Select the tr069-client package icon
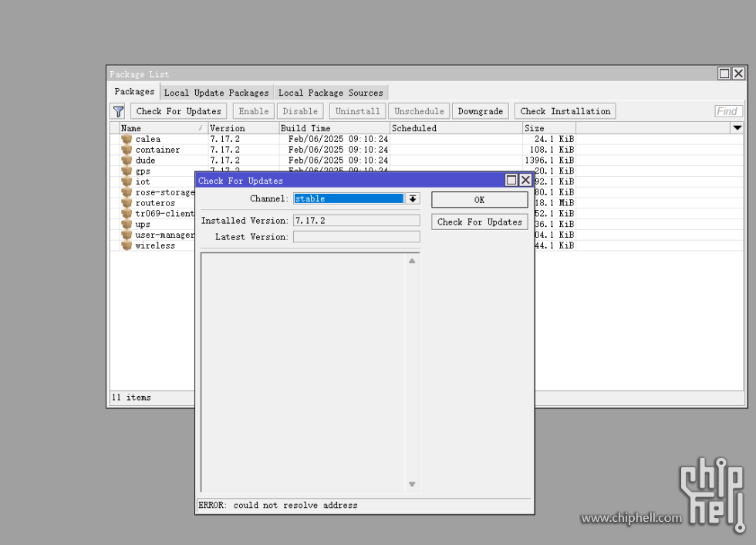Screen dimensions: 756x545 [127, 213]
